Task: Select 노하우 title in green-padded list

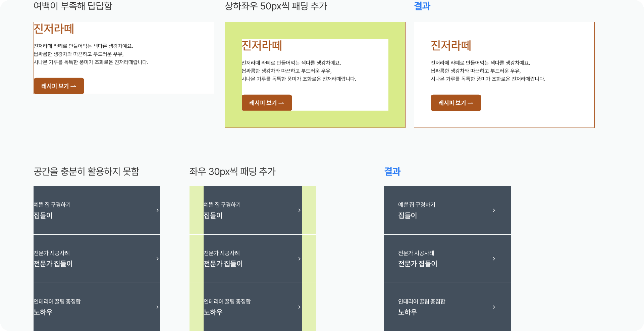Action: pyautogui.click(x=213, y=312)
